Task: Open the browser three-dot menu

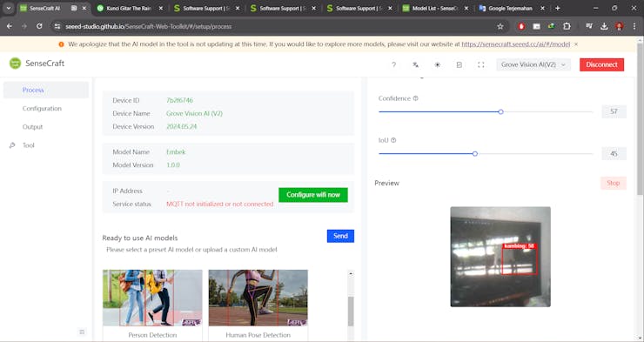Action: click(634, 26)
